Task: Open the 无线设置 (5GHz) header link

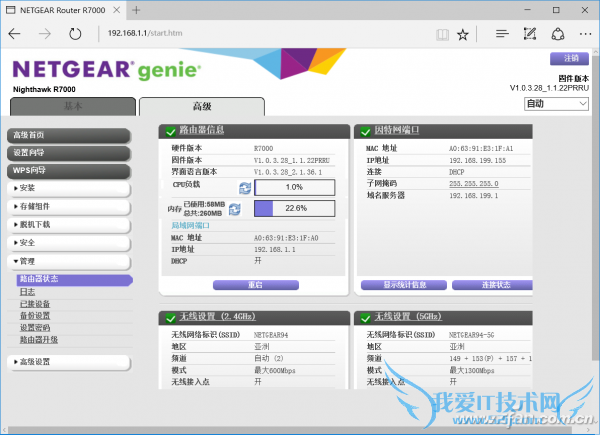Action: [x=408, y=317]
